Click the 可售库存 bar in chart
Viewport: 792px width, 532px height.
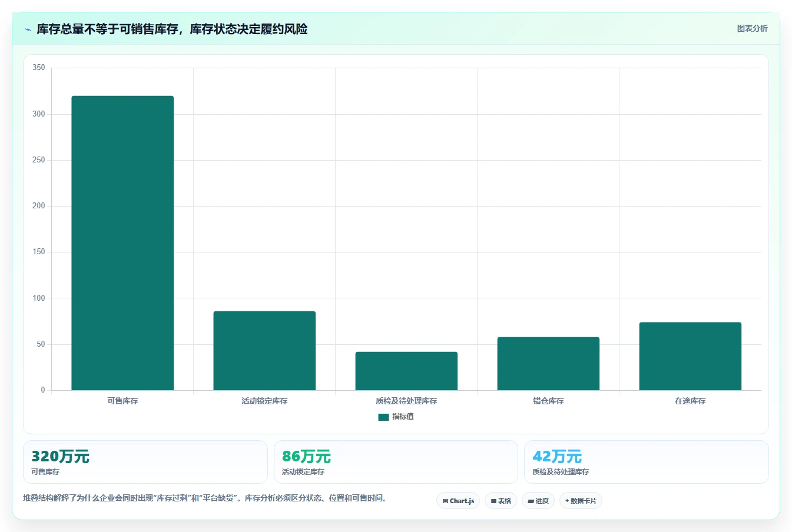[x=122, y=243]
